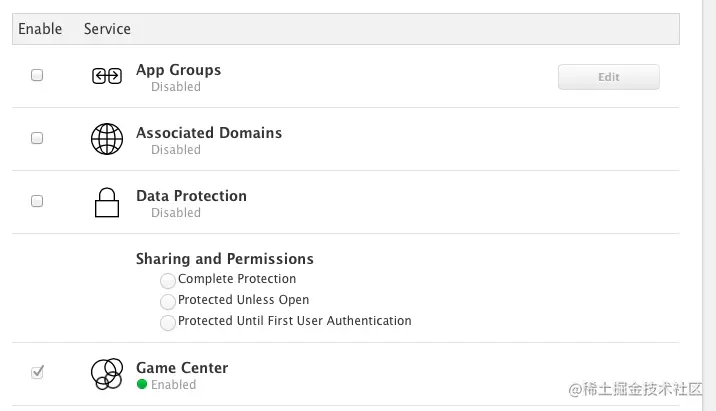The image size is (716, 411).
Task: Enable the App Groups checkbox
Action: (37, 75)
